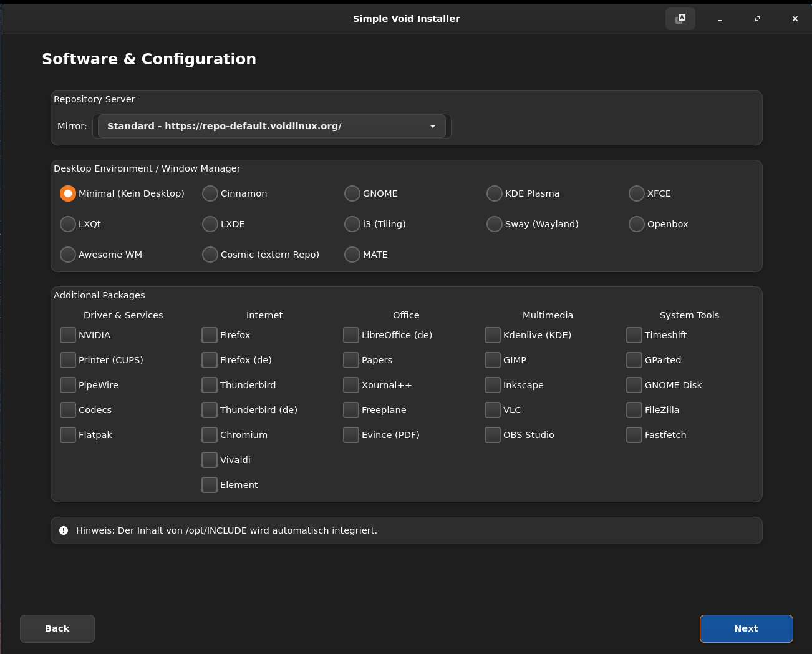Choose the XFCE desktop environment
This screenshot has width=812, height=654.
[637, 193]
